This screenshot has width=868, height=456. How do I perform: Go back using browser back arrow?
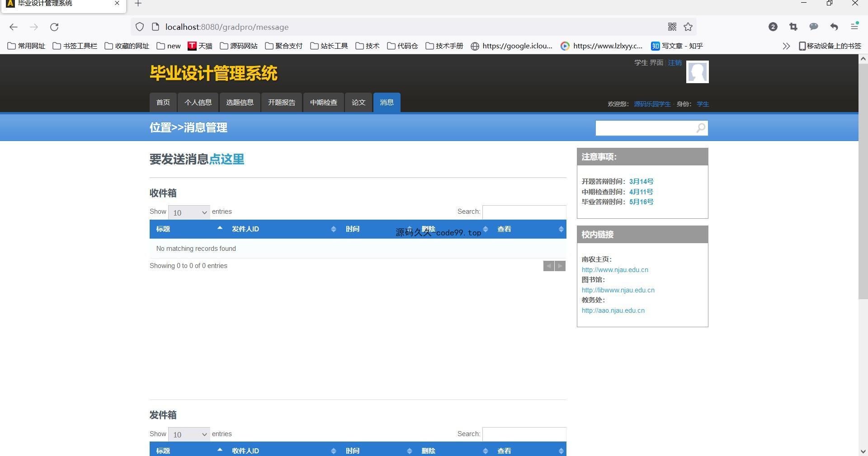tap(14, 27)
